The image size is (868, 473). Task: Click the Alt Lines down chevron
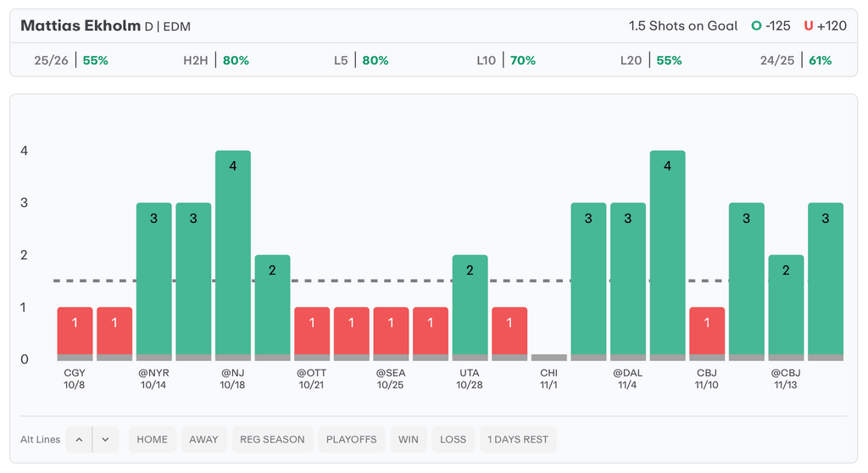pos(105,439)
